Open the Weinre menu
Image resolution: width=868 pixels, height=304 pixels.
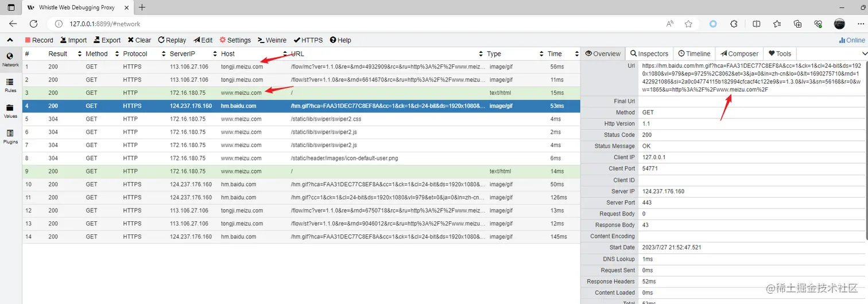[x=272, y=40]
